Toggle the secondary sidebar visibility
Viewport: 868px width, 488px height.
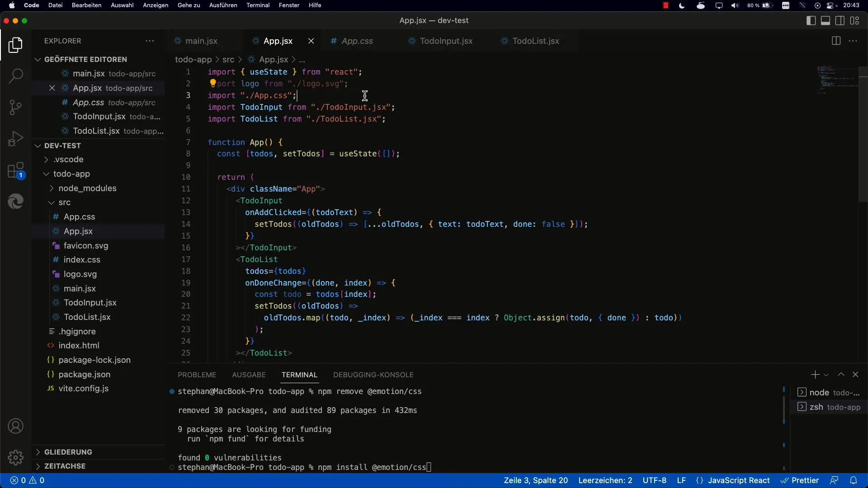[840, 20]
